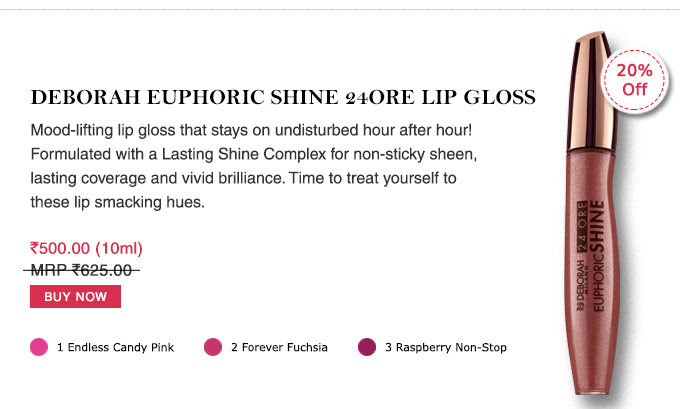Choose the Forever Fuchsia color swatch
Viewport: 680px width, 409px height.
[x=212, y=348]
